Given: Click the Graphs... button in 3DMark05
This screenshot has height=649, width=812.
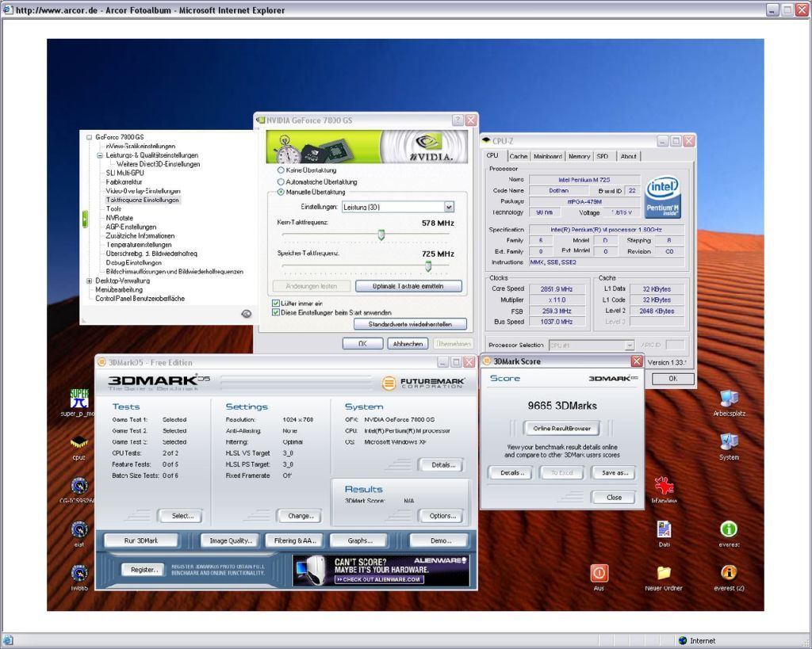Looking at the screenshot, I should pos(360,540).
